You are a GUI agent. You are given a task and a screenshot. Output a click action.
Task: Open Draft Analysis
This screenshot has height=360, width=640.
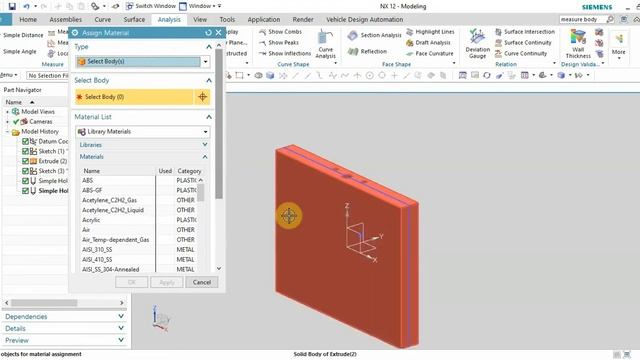pyautogui.click(x=428, y=42)
